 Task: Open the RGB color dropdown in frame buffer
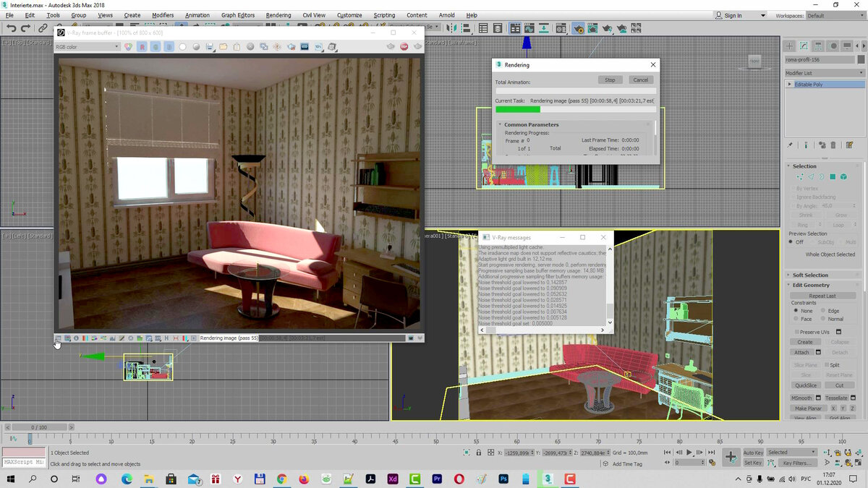[87, 46]
